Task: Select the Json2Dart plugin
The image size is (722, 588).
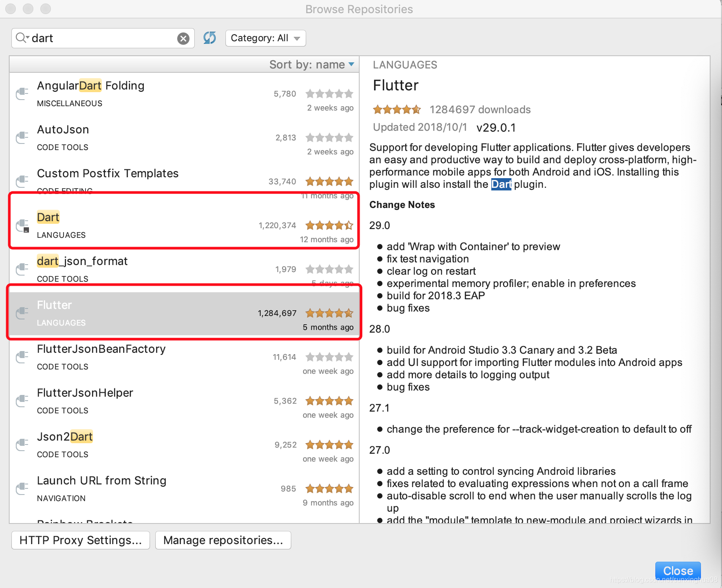Action: coord(184,445)
